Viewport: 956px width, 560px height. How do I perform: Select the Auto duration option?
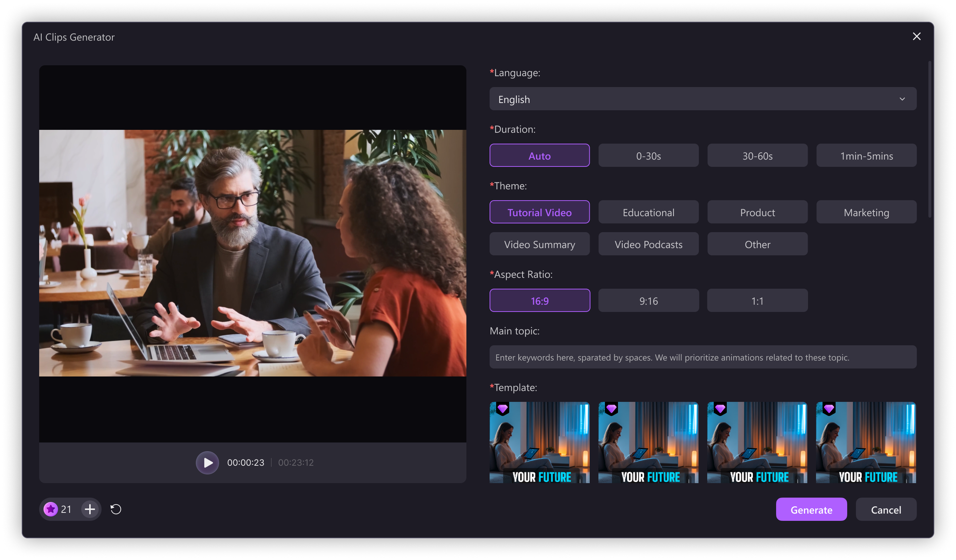pyautogui.click(x=540, y=155)
